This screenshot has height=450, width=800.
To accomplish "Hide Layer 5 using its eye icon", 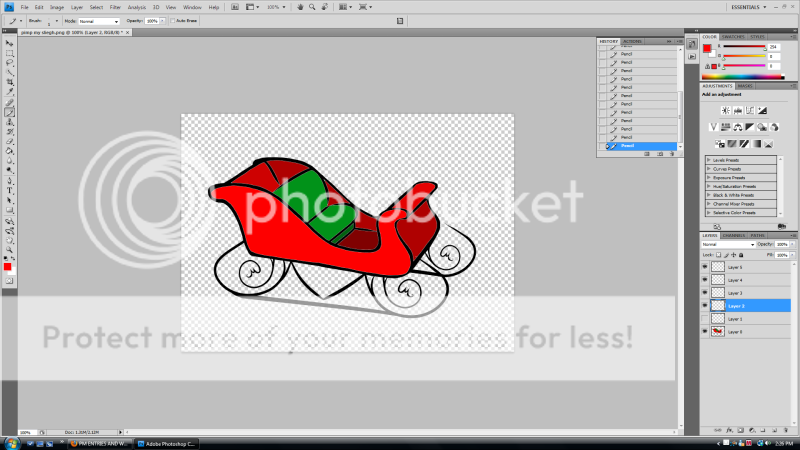I will 705,267.
